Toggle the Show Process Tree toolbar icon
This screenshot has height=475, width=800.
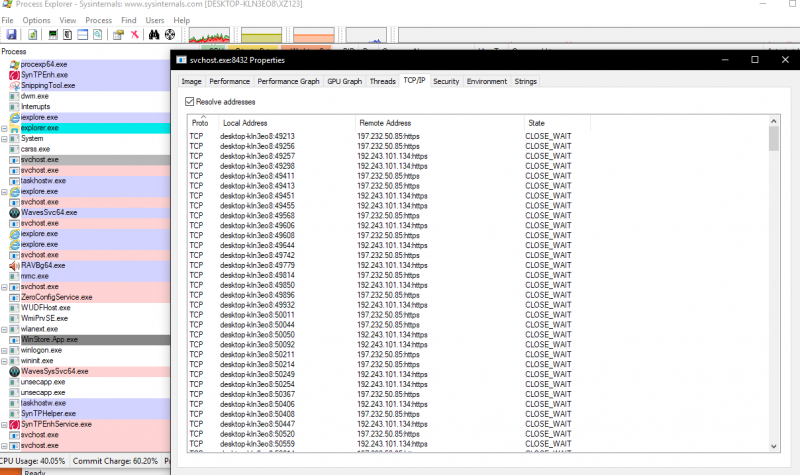tap(67, 35)
